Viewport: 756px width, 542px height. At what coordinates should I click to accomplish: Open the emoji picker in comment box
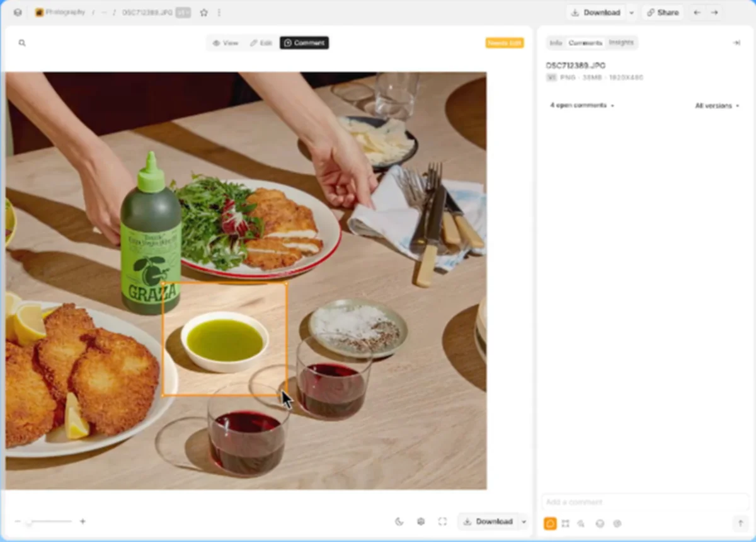pos(600,524)
